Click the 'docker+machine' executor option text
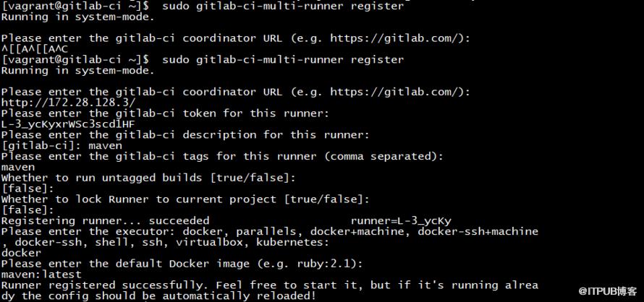 pyautogui.click(x=357, y=231)
